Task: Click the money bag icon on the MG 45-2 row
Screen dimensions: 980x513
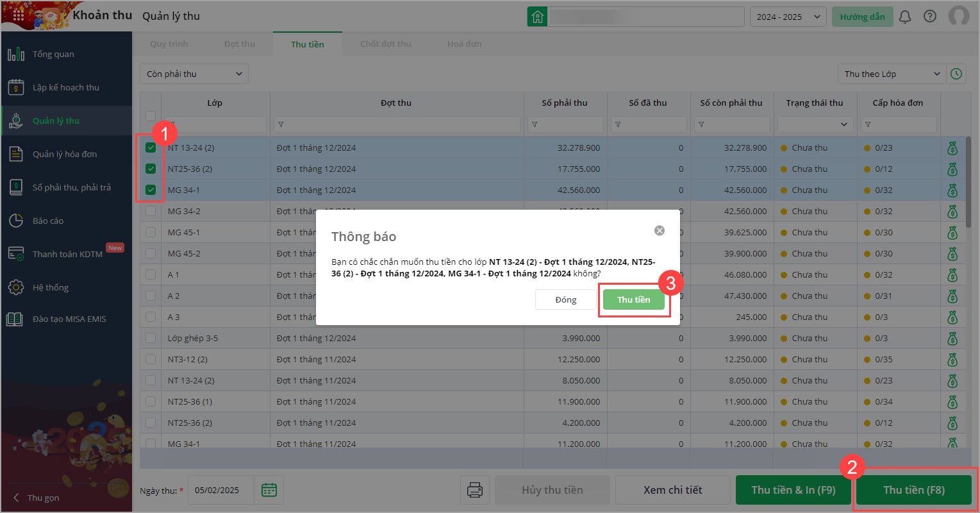Action: [x=952, y=254]
